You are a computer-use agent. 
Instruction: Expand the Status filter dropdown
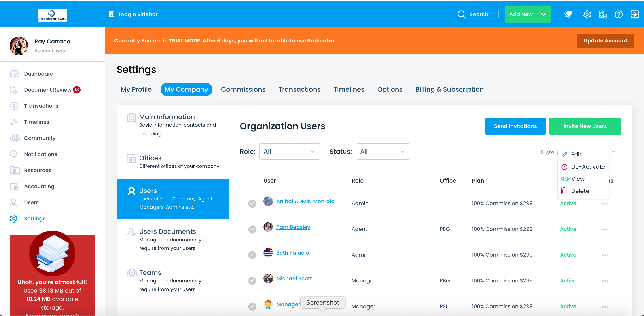[x=383, y=151]
